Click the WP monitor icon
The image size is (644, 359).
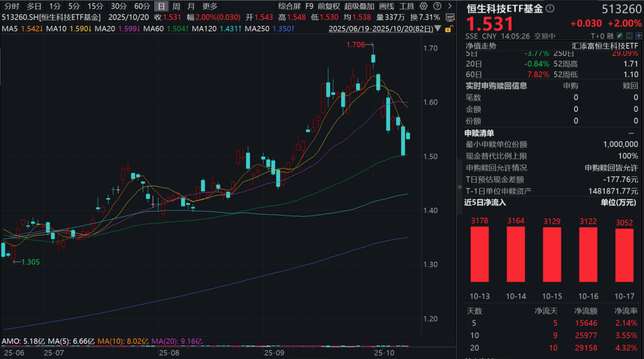click(450, 17)
